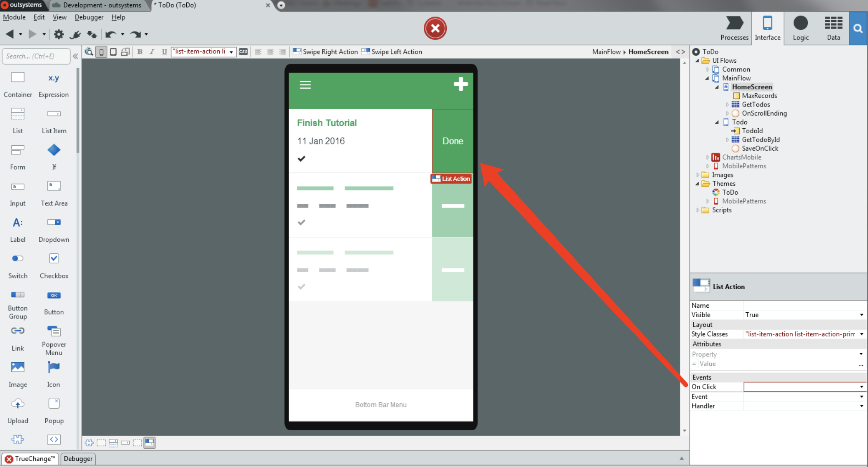
Task: Click the toolbox search field
Action: click(36, 56)
